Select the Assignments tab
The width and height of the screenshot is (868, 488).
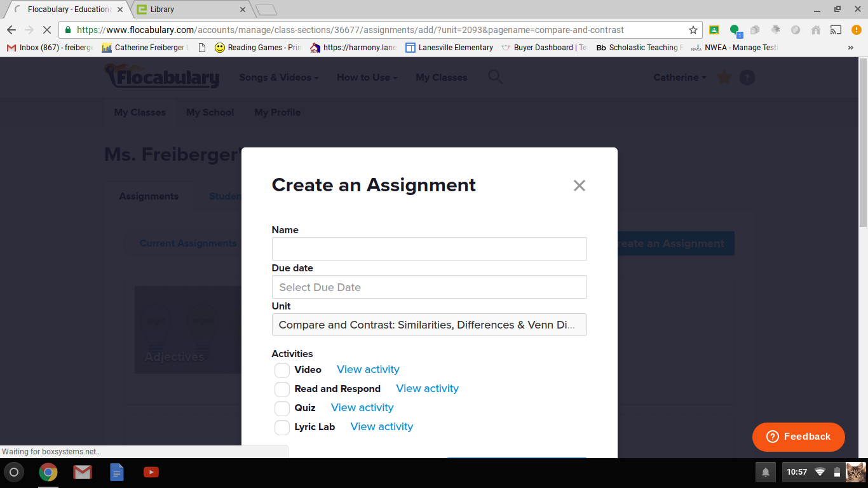(x=149, y=196)
